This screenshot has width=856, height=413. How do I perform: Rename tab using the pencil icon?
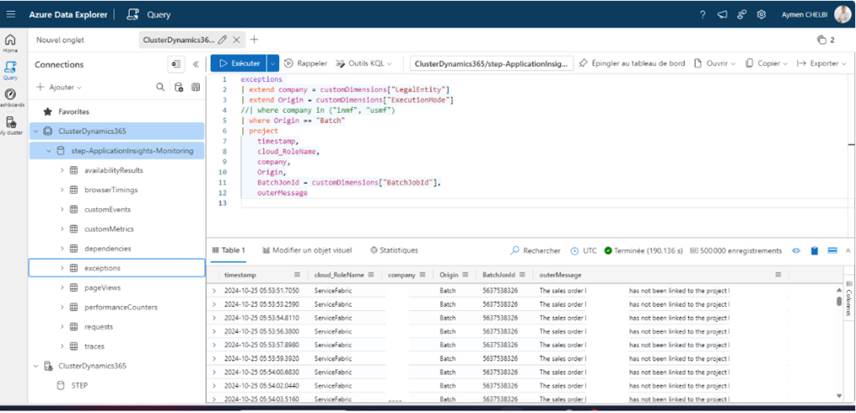point(222,40)
